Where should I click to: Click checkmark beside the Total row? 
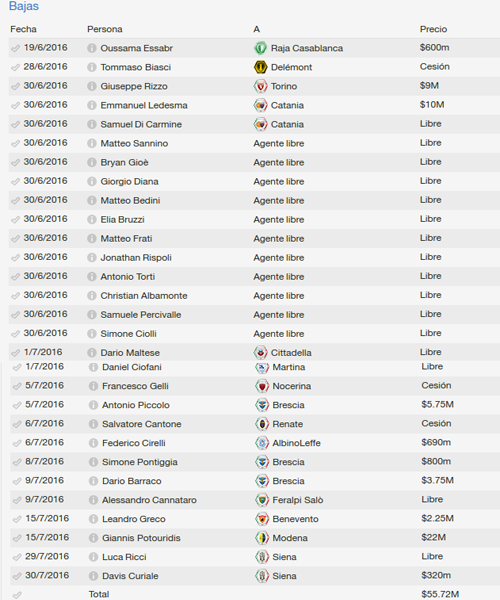[x=17, y=595]
